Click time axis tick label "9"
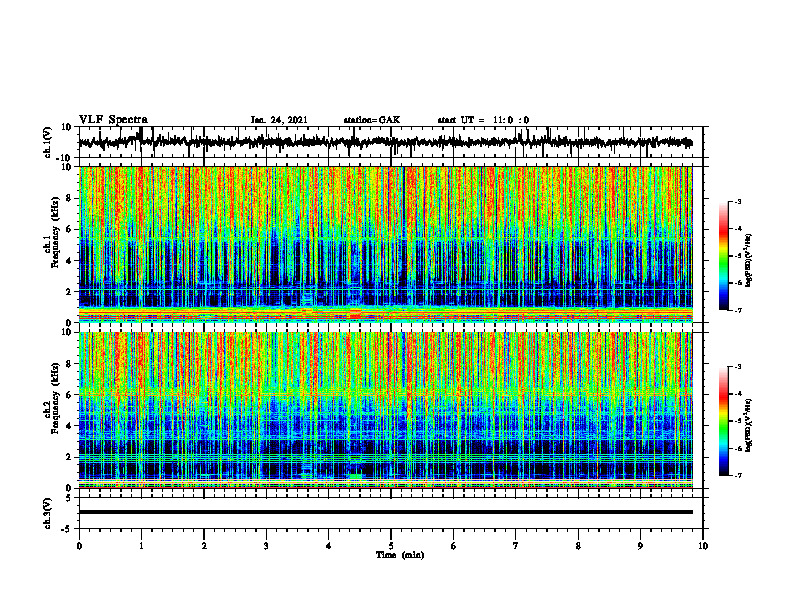This screenshot has width=792, height=612. point(640,546)
